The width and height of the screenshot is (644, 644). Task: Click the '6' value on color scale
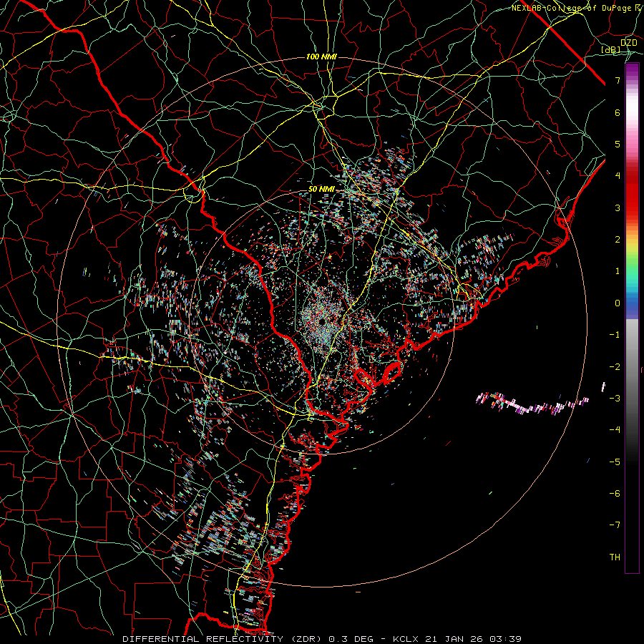click(618, 112)
